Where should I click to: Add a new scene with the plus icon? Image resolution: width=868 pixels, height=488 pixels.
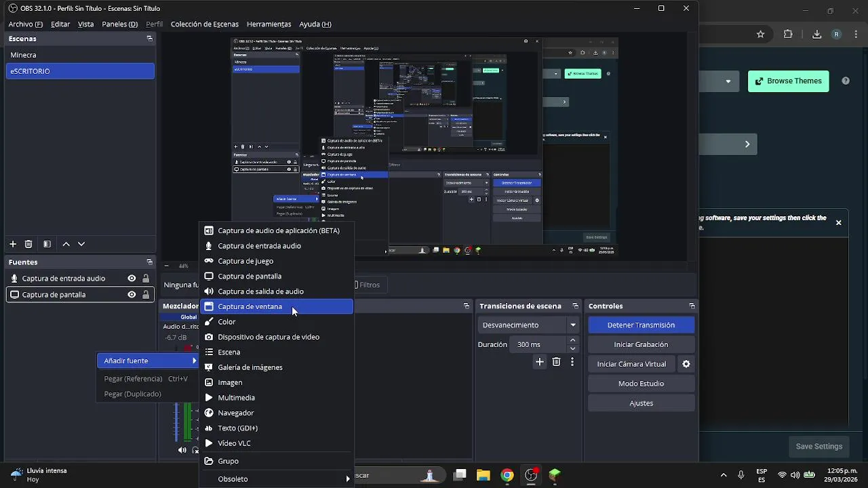click(12, 244)
